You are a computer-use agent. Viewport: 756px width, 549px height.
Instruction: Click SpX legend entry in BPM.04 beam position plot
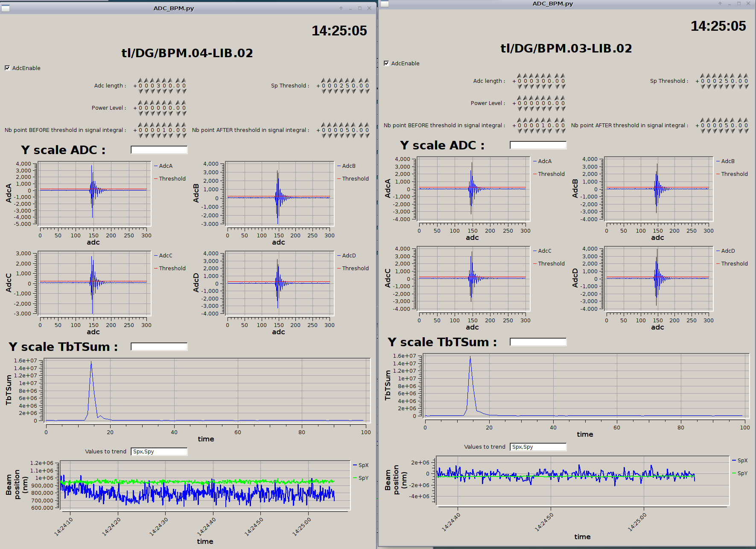click(x=363, y=465)
